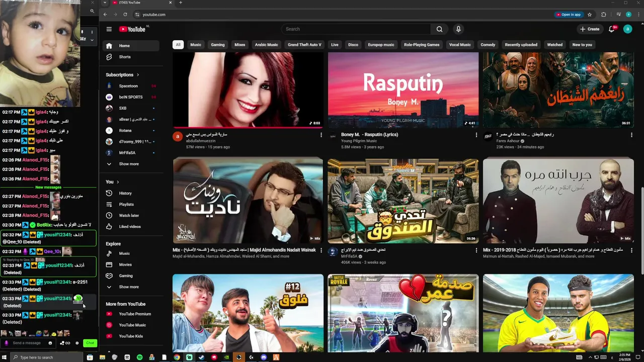Screen dimensions: 644x362
Task: Open Spotify from the taskbar
Action: point(139,357)
